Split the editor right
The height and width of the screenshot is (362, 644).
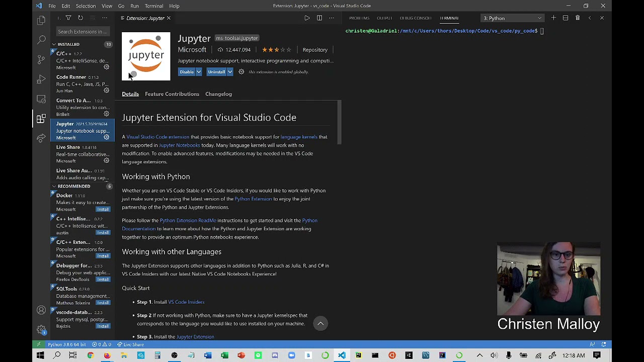click(x=319, y=18)
